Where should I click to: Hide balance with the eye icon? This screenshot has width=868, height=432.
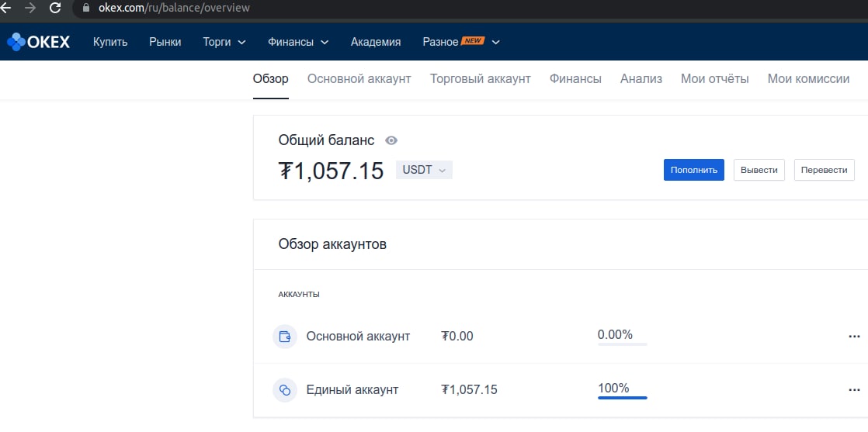coord(392,140)
